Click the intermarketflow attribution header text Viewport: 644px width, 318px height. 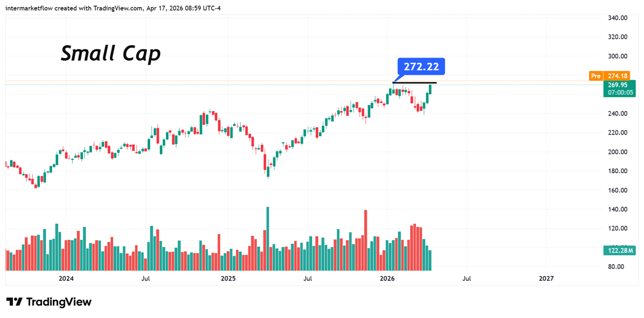click(113, 8)
